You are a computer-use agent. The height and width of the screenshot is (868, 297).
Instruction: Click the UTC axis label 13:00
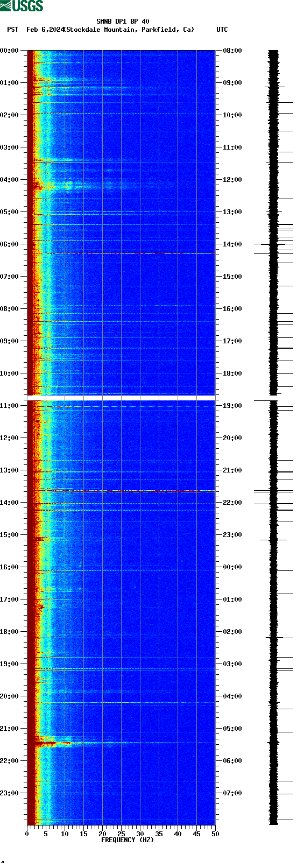click(x=232, y=212)
